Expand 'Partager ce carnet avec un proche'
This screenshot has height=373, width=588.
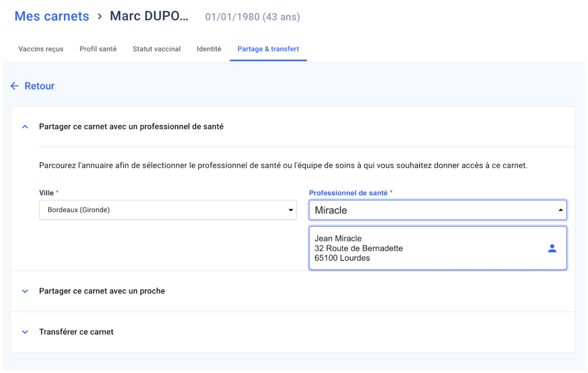tap(25, 291)
